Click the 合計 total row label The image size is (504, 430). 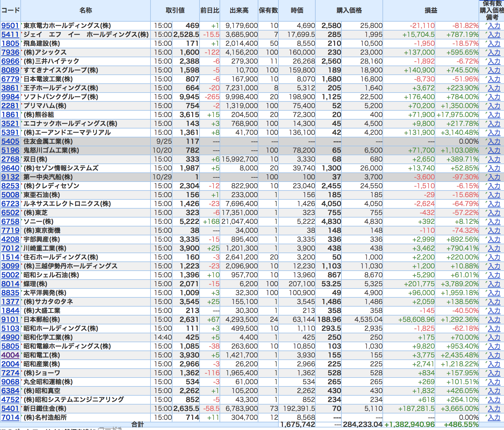[138, 424]
